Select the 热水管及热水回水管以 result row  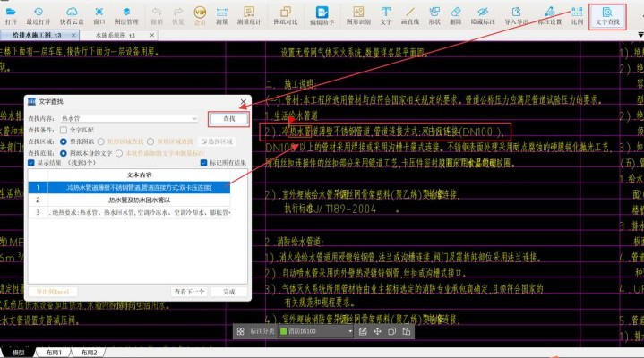click(x=130, y=200)
